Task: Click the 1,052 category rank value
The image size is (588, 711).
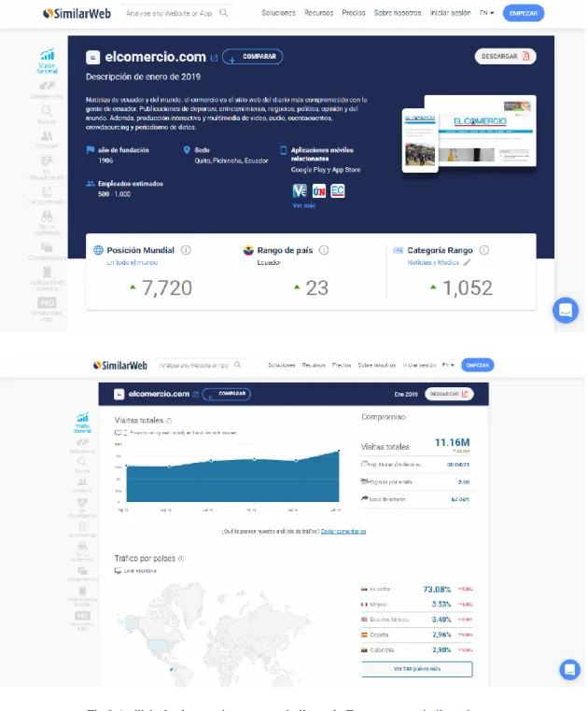Action: click(468, 288)
